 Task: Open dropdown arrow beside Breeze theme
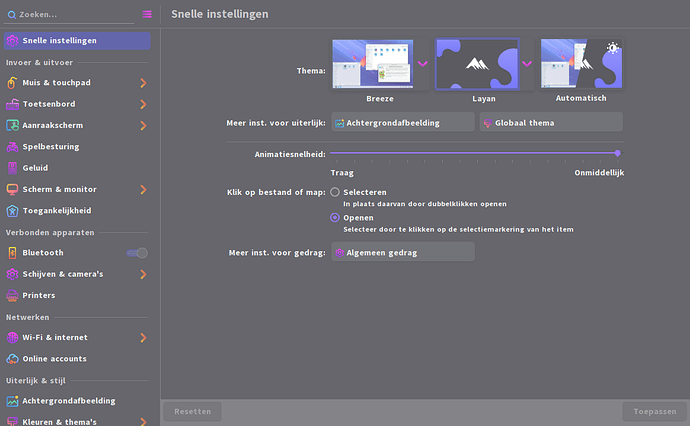(x=422, y=64)
